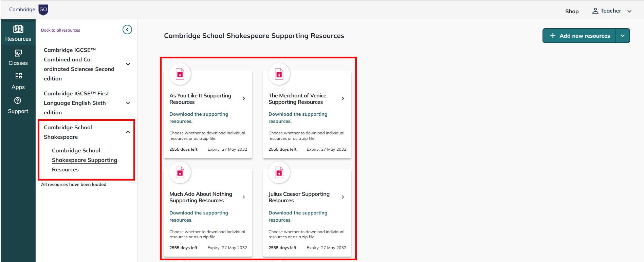Click '2555 days left' on Merchant of Venice card
Image resolution: width=644 pixels, height=262 pixels.
click(x=282, y=149)
